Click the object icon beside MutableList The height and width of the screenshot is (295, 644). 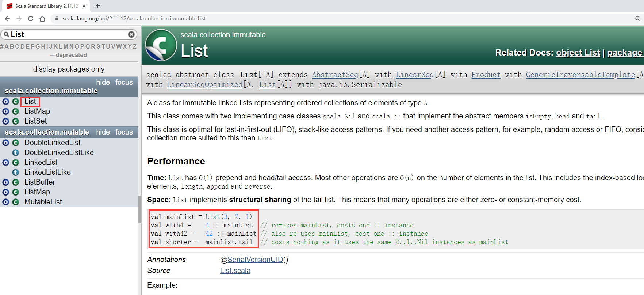[x=6, y=202]
